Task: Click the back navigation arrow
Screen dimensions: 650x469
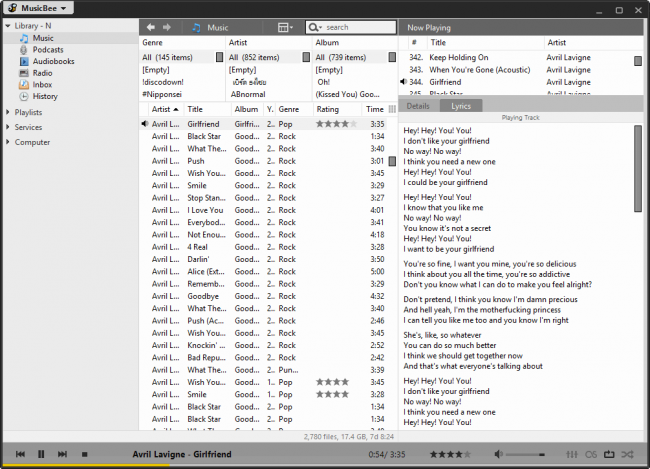Action: click(151, 28)
